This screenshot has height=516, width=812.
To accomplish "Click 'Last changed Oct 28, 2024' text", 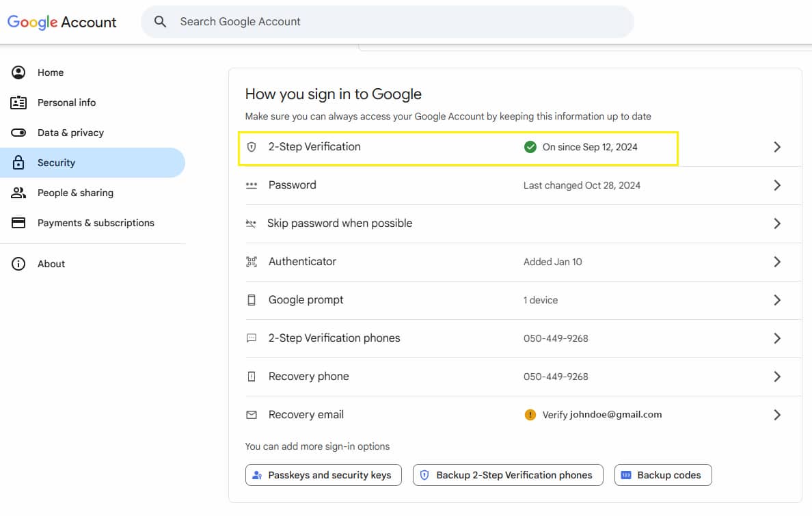I will 582,185.
